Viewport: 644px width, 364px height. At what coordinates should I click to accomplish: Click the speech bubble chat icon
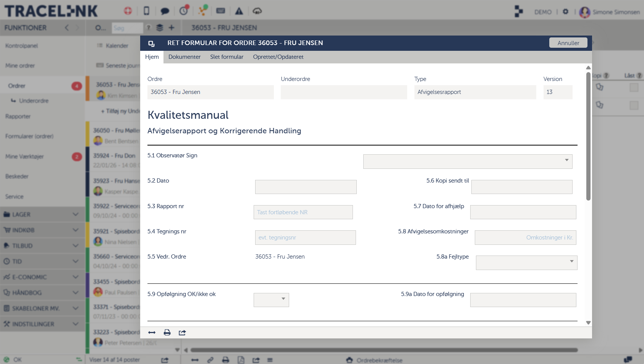(165, 11)
